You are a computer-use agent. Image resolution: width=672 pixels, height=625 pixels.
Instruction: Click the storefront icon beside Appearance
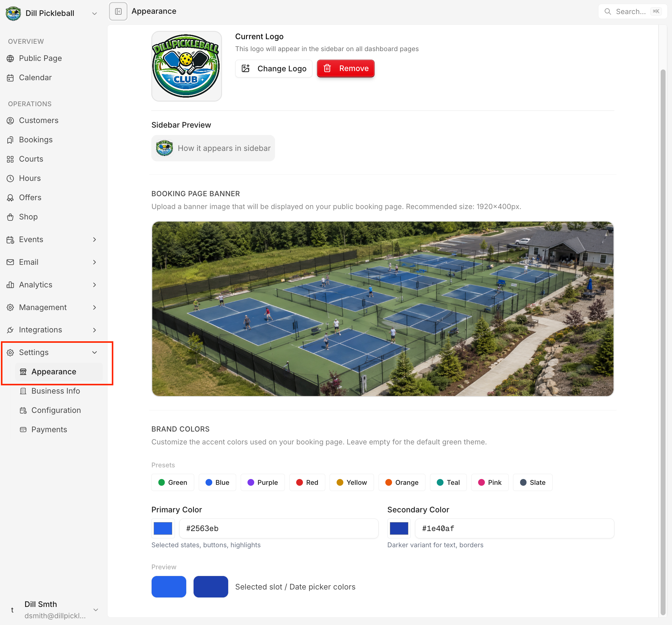coord(23,372)
